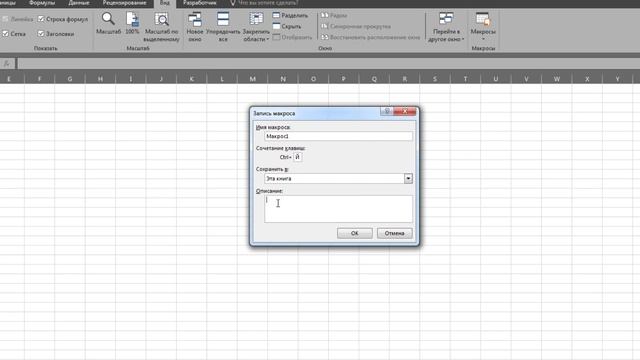Click the Имя макроса name field
Viewport: 640px width, 360px height.
click(338, 136)
